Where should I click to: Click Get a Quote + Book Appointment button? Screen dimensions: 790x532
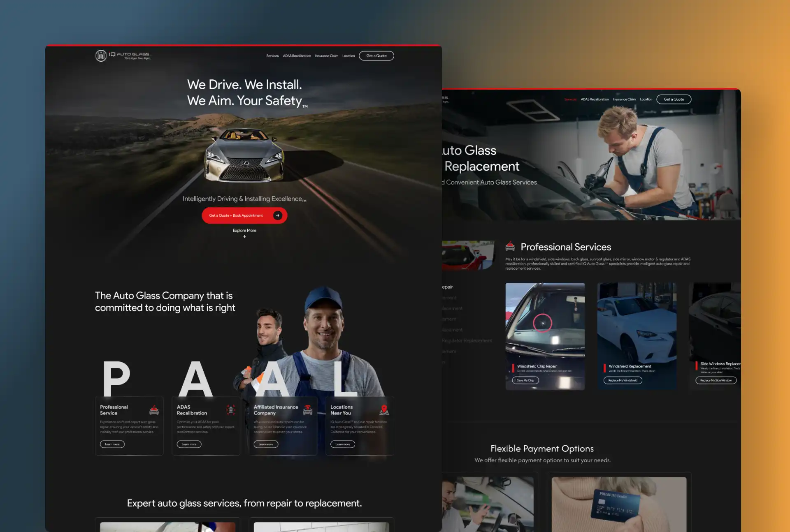point(244,215)
